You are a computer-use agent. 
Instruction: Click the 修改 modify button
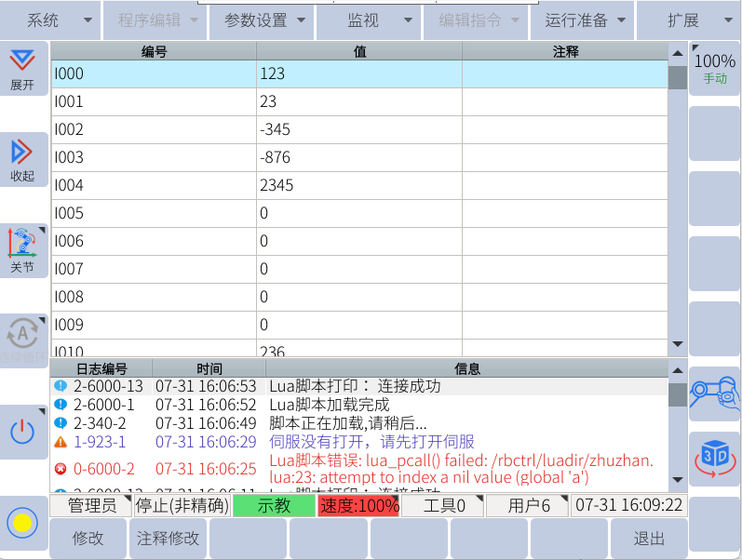[x=88, y=539]
